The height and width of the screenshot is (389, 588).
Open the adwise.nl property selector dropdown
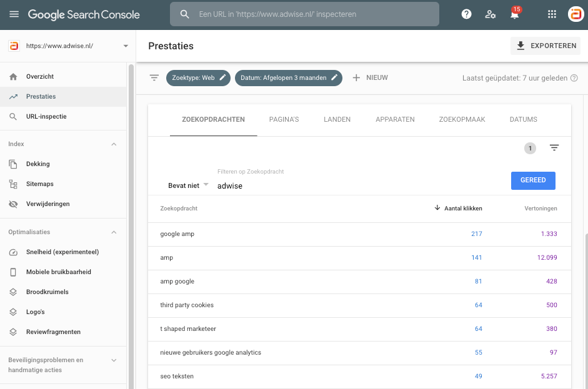[x=126, y=46]
